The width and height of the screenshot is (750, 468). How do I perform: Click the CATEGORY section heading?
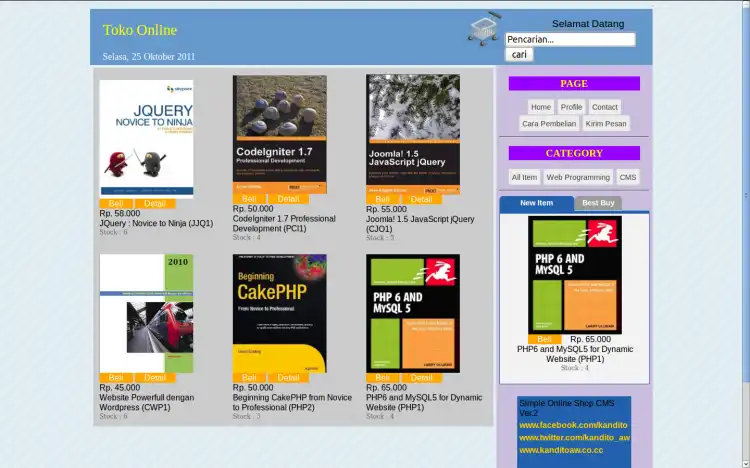click(x=574, y=153)
